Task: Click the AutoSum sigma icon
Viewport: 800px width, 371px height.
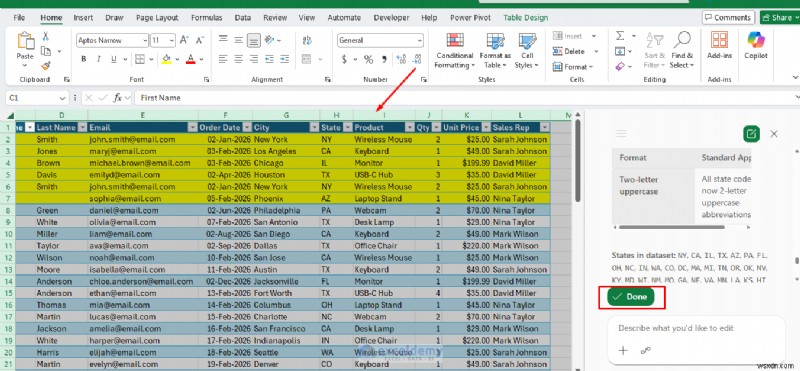Action: [620, 36]
